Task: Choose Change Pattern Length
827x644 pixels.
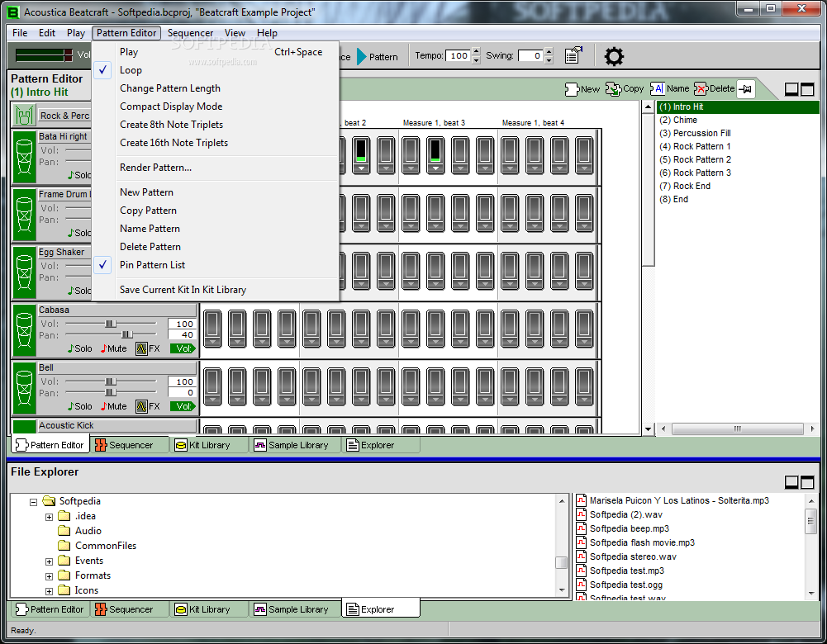Action: click(x=170, y=88)
